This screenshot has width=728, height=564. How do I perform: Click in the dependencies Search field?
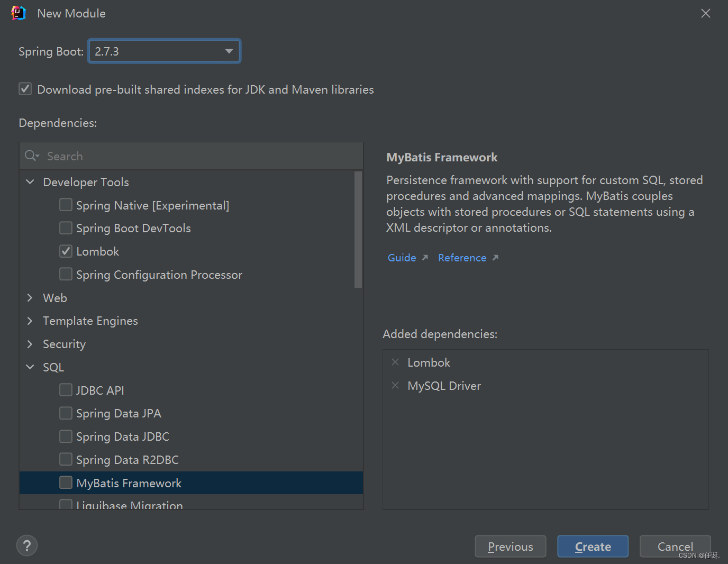pyautogui.click(x=192, y=156)
